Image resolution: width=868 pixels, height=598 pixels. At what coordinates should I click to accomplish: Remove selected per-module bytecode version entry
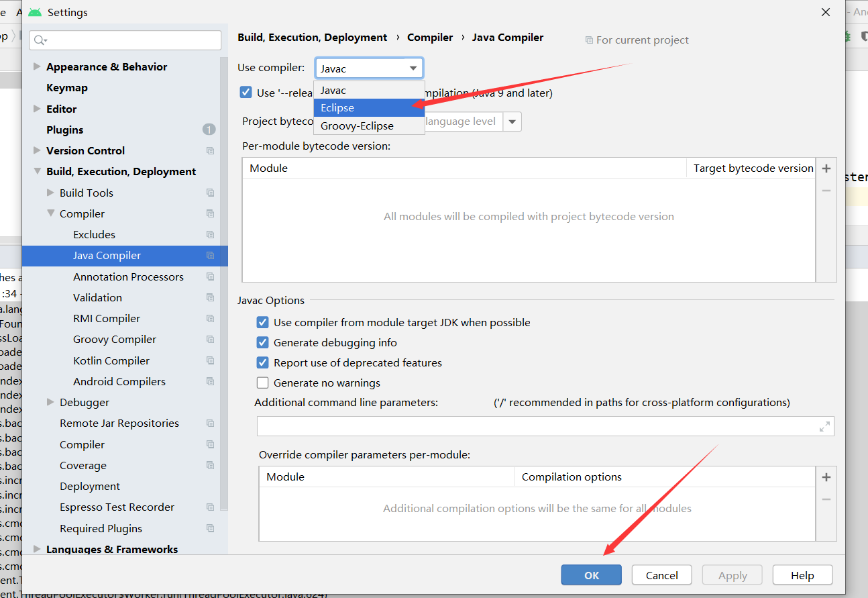click(826, 191)
